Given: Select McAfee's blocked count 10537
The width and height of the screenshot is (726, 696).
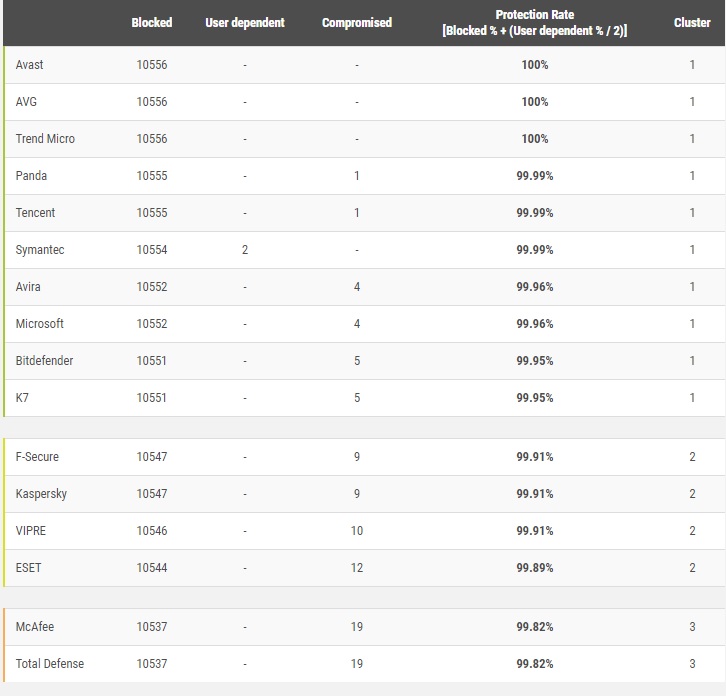Looking at the screenshot, I should tap(152, 627).
